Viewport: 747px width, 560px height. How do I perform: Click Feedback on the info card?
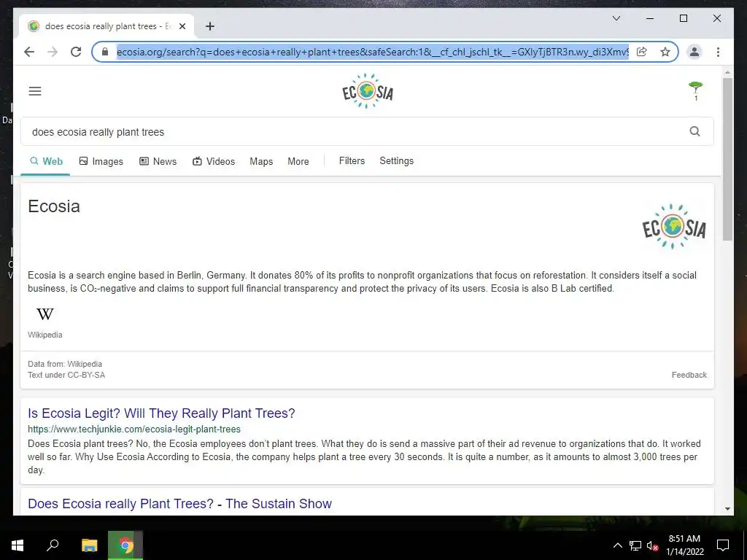point(689,375)
